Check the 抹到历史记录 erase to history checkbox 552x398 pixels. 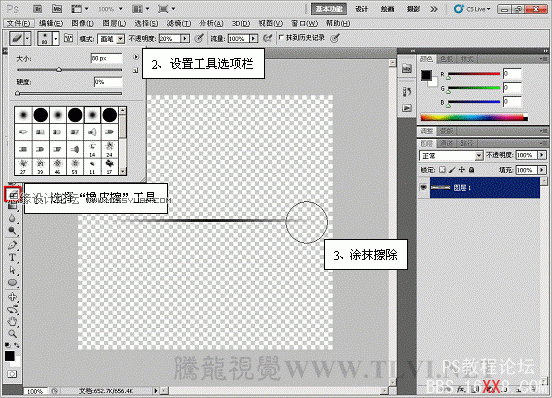pos(281,37)
